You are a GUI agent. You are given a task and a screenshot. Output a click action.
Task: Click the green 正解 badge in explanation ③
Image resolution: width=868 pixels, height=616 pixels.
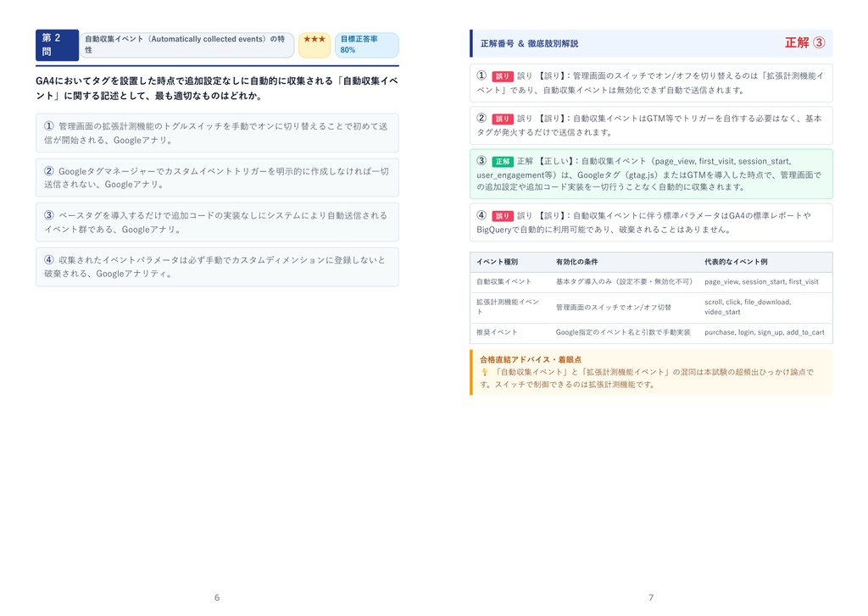[502, 162]
